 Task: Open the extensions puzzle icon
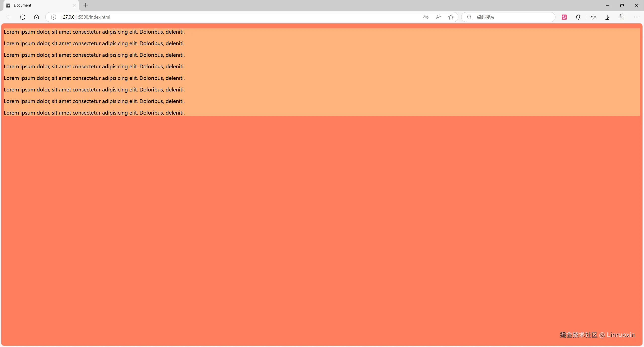click(x=578, y=17)
